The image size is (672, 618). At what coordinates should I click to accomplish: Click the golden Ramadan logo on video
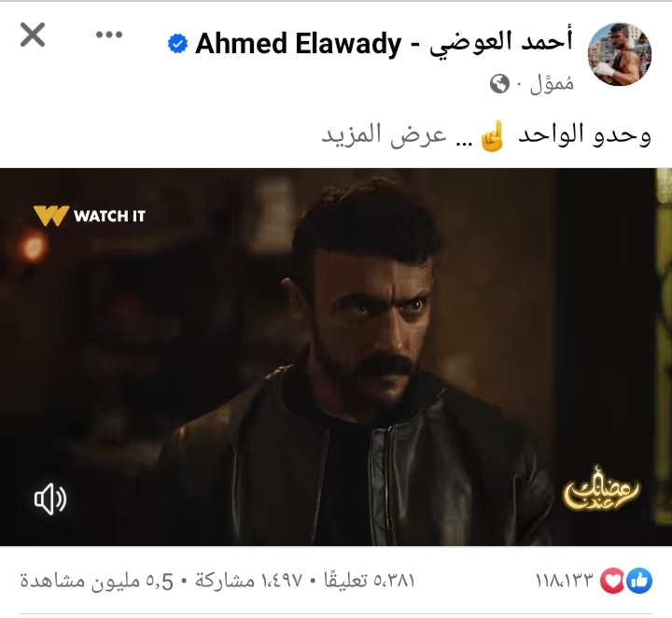click(x=601, y=489)
